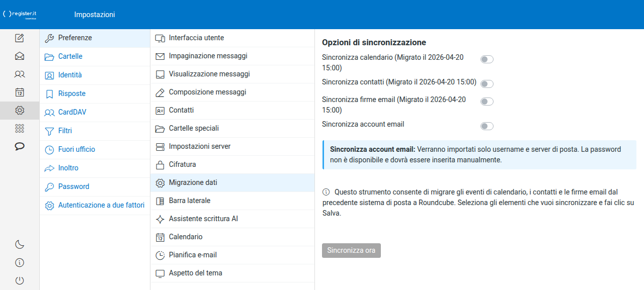The width and height of the screenshot is (644, 290).
Task: Click the funnel icon beside Filtri
Action: [49, 131]
